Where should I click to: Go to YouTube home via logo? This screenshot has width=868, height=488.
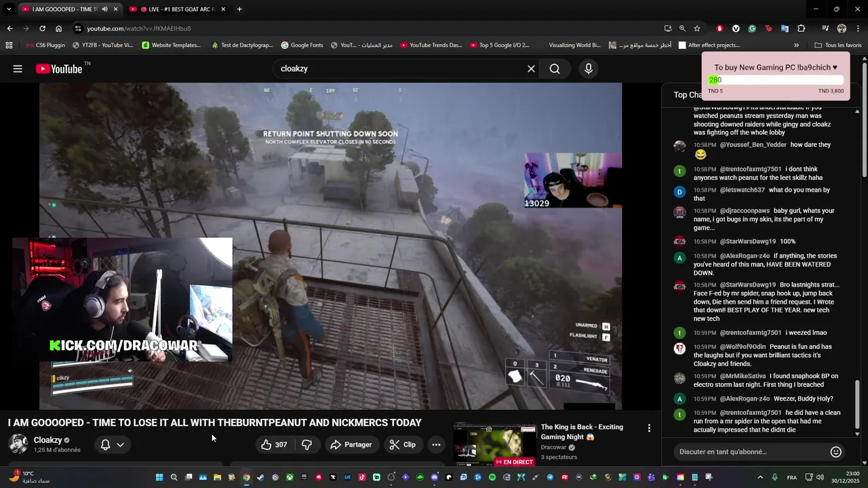pos(59,68)
